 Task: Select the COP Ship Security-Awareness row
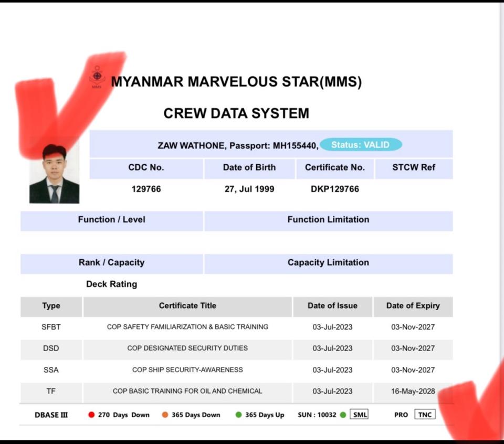pyautogui.click(x=187, y=370)
